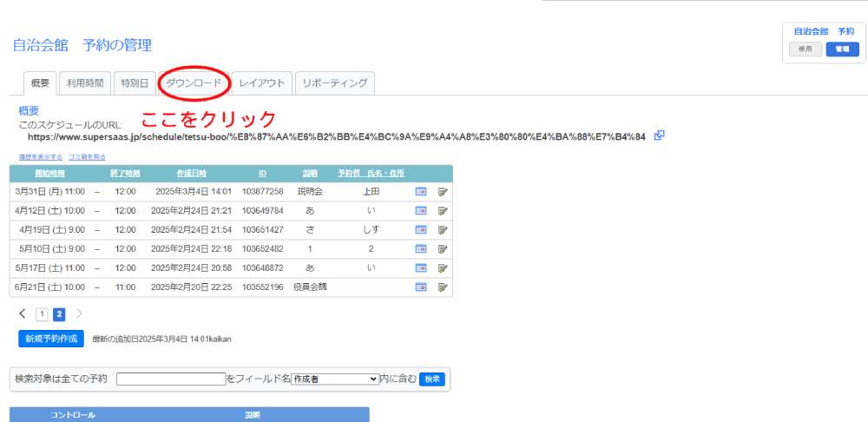Click the reservation search text field

click(x=171, y=379)
